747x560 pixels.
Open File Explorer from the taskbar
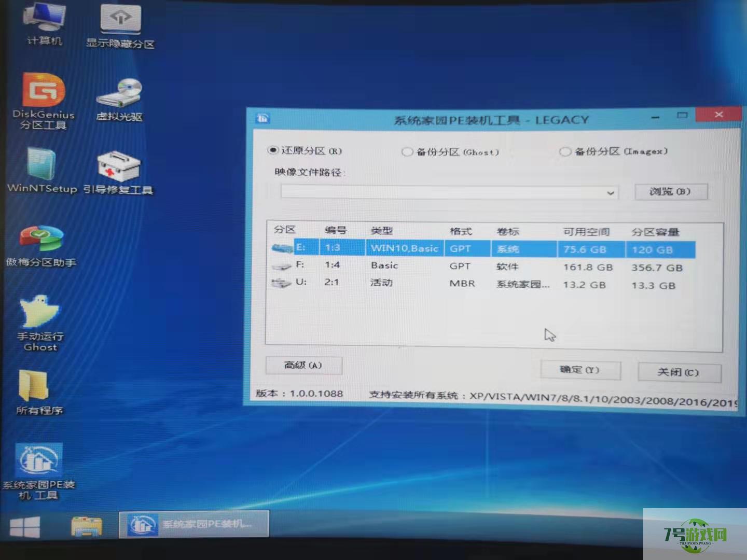(86, 527)
